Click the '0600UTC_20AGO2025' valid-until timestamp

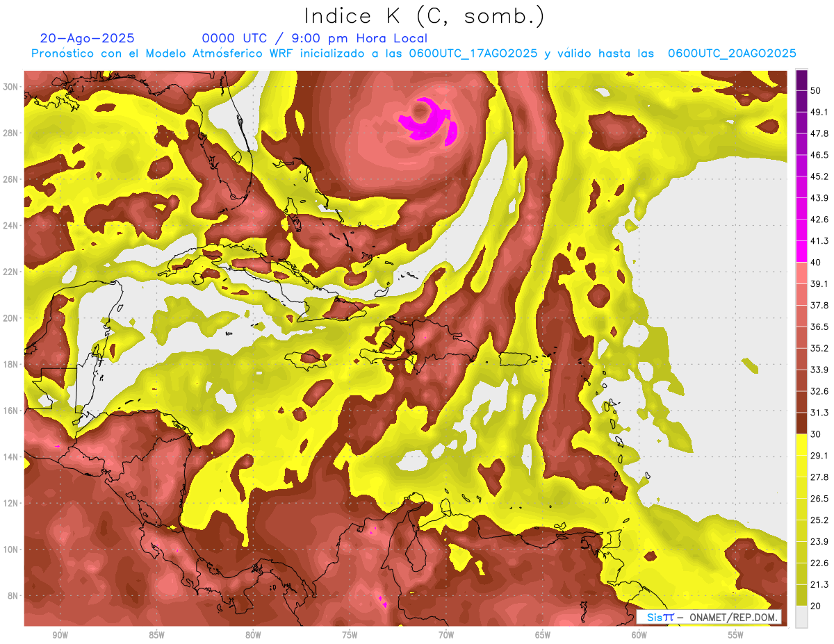(x=732, y=53)
